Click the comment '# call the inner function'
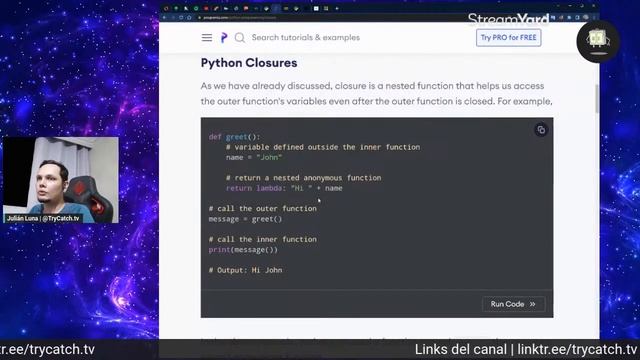The height and width of the screenshot is (360, 640). point(262,240)
